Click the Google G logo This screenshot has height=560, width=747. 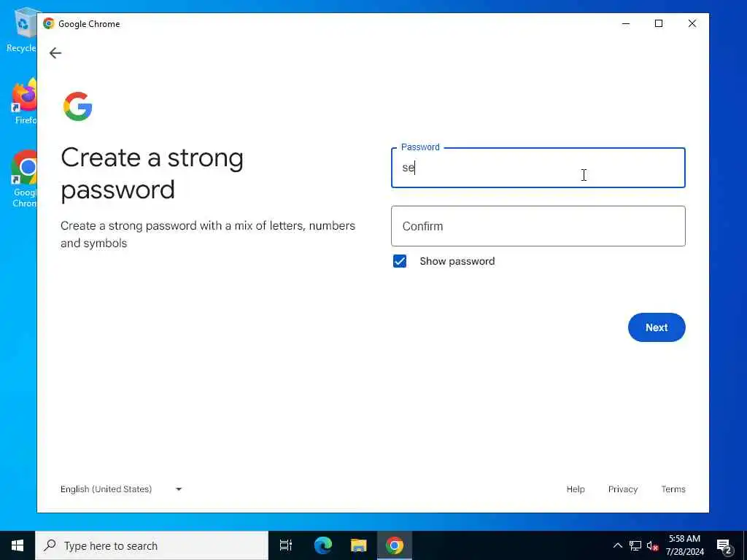[x=77, y=106]
